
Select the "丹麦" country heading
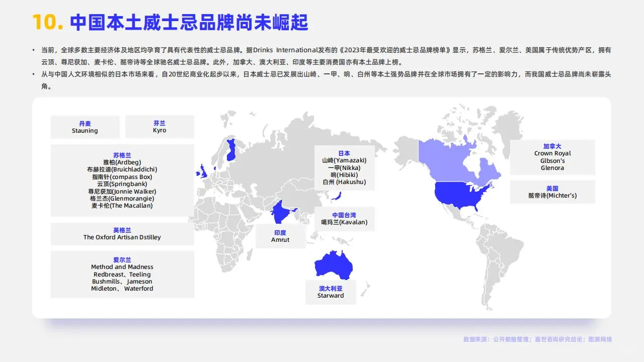[x=85, y=124]
